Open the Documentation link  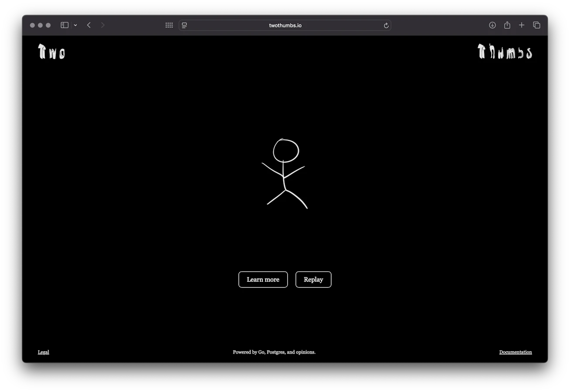click(516, 352)
